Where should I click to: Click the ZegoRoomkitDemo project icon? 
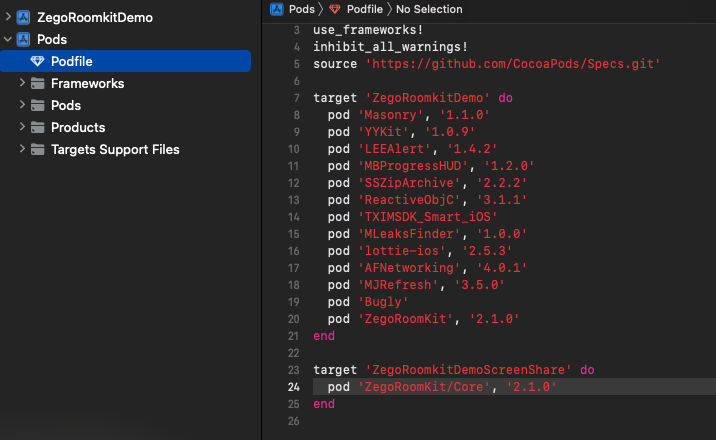pyautogui.click(x=23, y=17)
